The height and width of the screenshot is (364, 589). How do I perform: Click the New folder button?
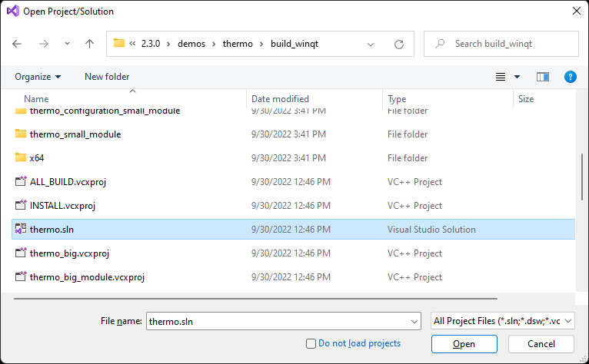click(x=107, y=77)
